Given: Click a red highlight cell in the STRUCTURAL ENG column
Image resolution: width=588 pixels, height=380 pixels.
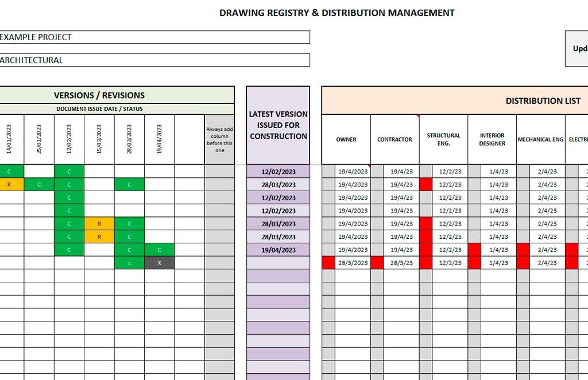Looking at the screenshot, I should click(426, 184).
